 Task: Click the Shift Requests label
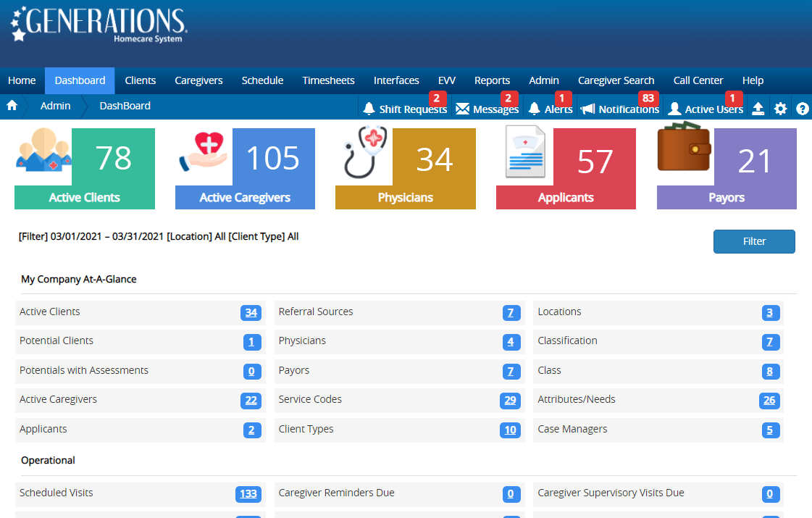coord(413,109)
